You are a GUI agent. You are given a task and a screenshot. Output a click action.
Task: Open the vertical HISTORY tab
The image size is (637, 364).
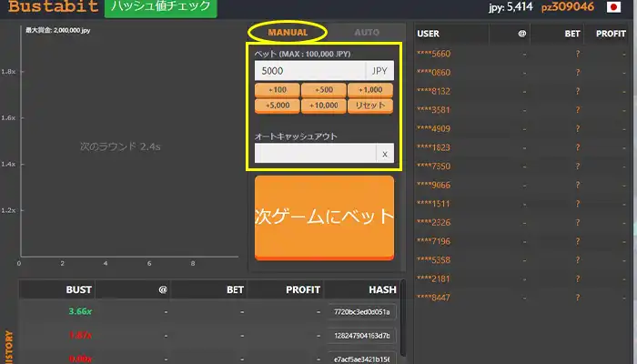pos(9,348)
